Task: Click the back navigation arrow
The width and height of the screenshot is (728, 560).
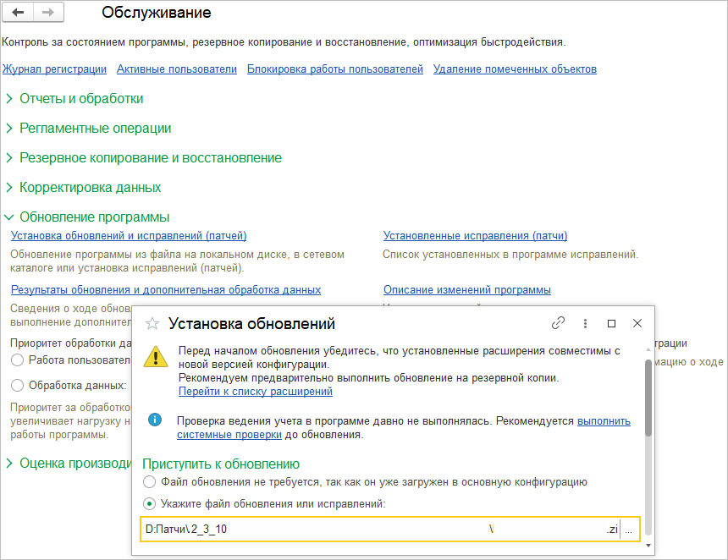Action: coord(18,13)
